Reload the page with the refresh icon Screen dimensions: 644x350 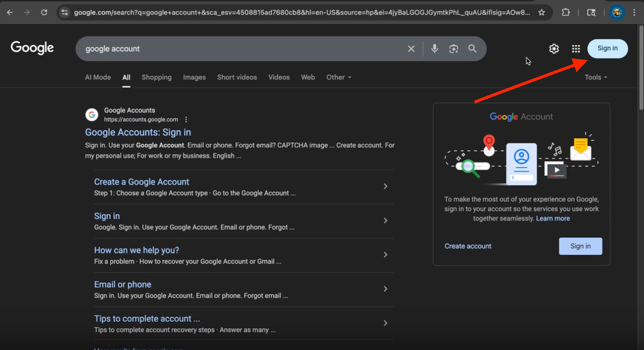point(44,12)
